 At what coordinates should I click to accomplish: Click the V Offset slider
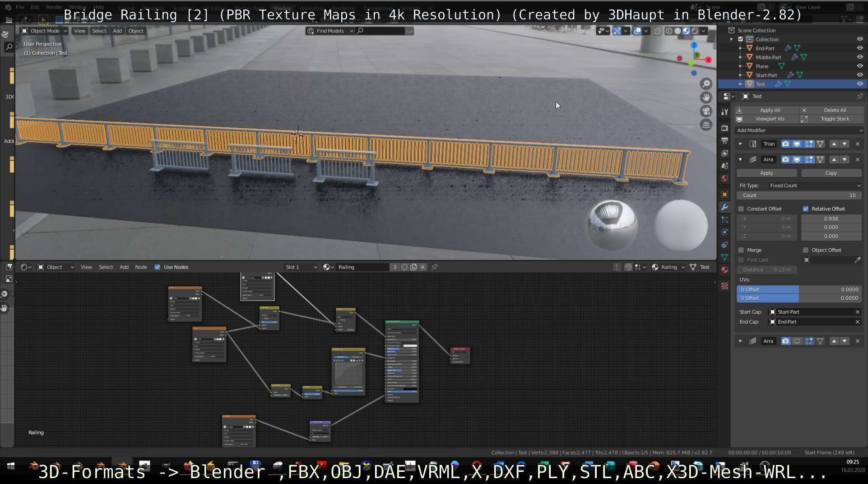coord(799,298)
